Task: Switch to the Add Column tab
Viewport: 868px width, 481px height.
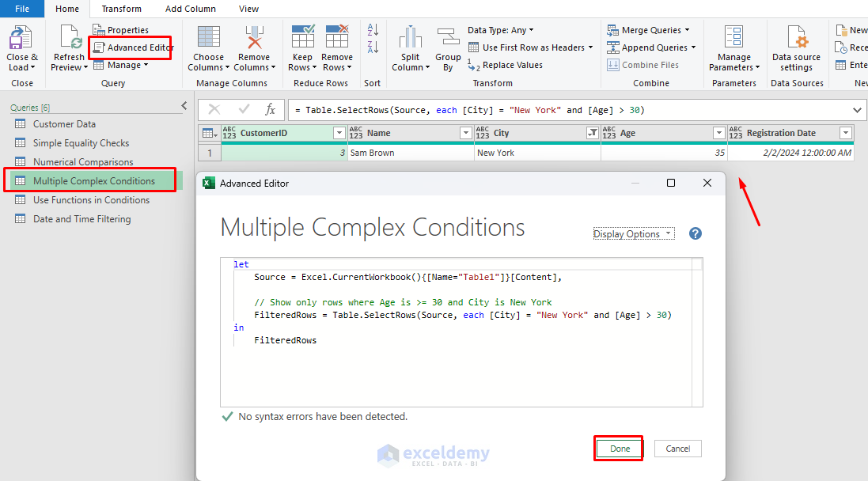Action: (x=191, y=9)
